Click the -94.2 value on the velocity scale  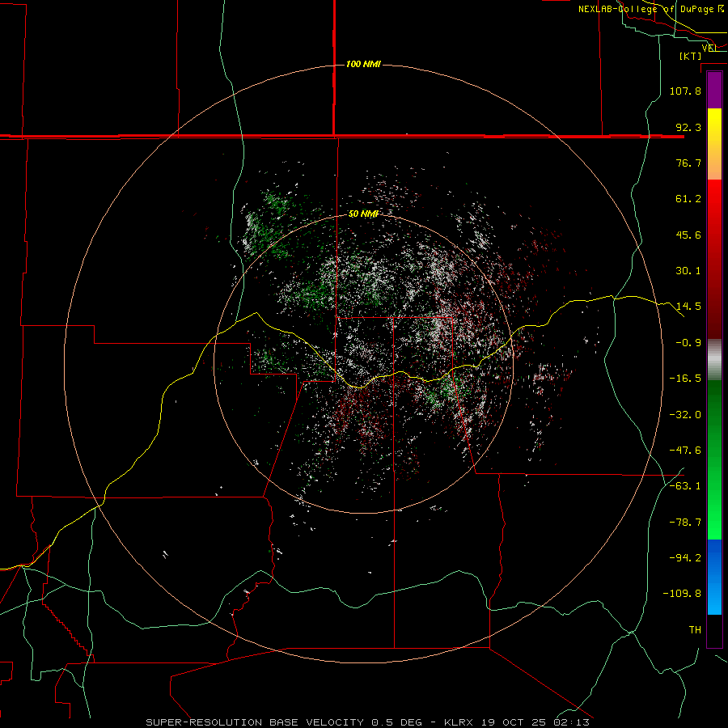tap(685, 557)
